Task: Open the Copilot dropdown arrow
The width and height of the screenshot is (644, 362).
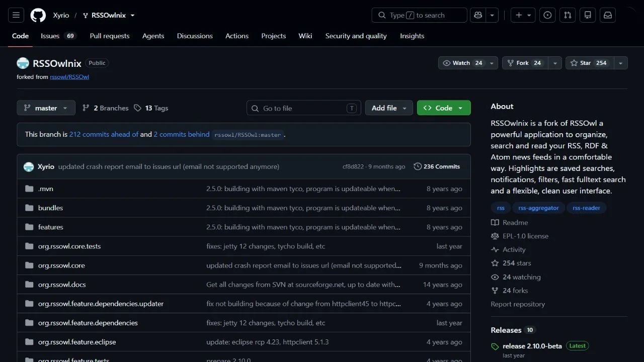Action: (x=492, y=15)
